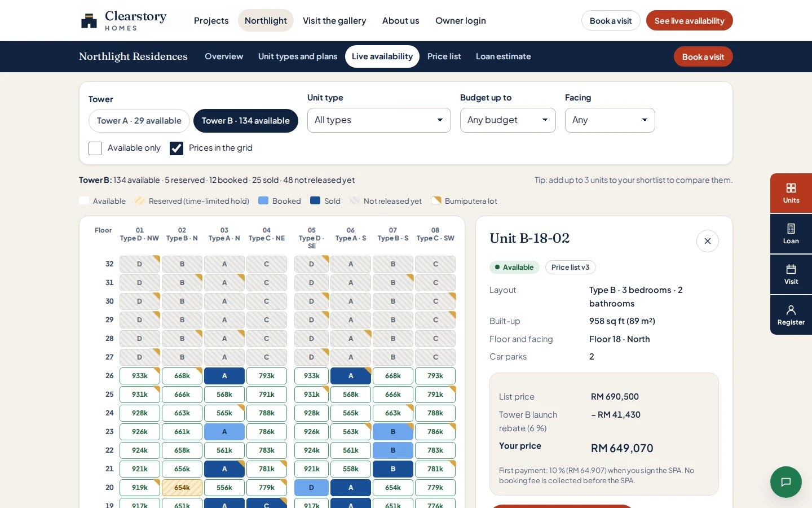Click See live availability button
The image size is (812, 508).
(690, 20)
